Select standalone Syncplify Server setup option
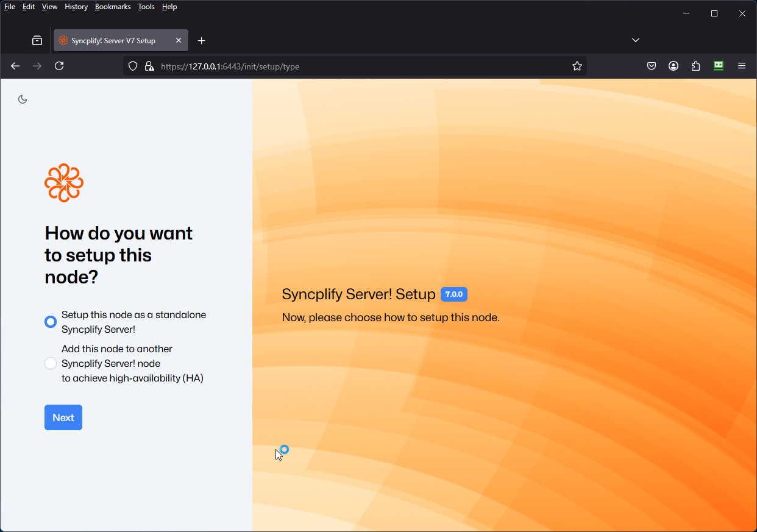757x532 pixels. [51, 322]
